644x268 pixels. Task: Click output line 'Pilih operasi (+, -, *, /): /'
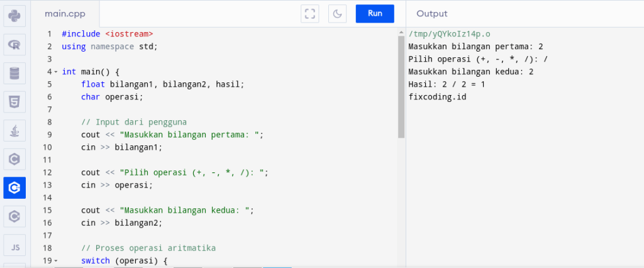[479, 59]
